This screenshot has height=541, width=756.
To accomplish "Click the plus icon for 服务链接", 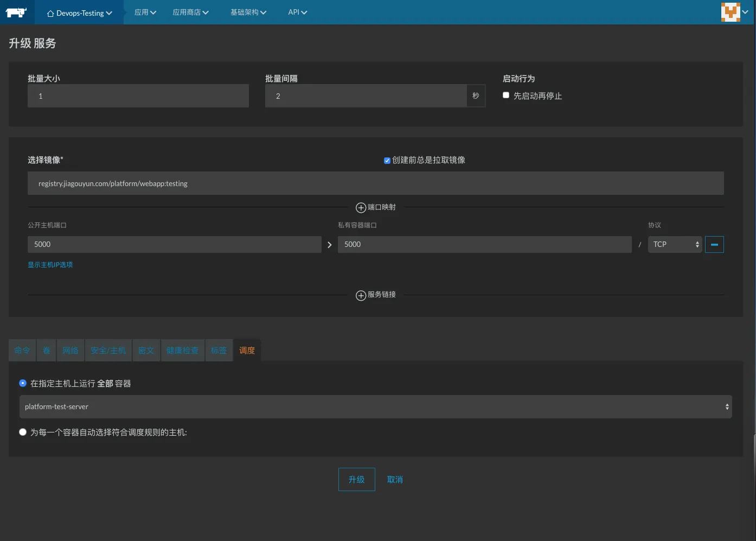I will (361, 295).
